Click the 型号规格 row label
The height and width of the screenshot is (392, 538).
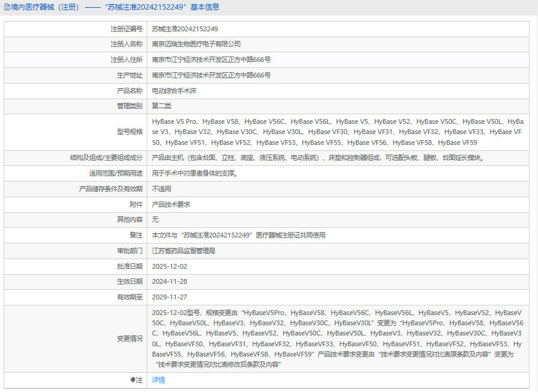click(130, 132)
